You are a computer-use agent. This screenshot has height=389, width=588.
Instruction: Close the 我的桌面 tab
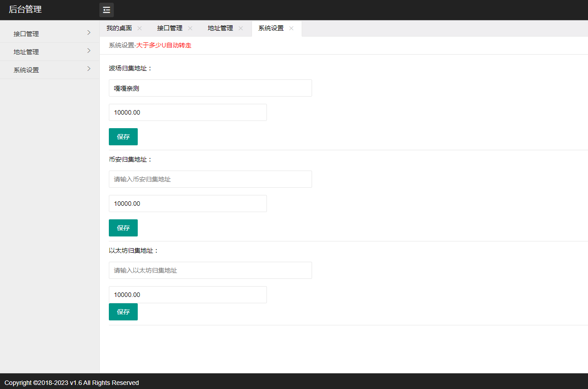(x=140, y=28)
